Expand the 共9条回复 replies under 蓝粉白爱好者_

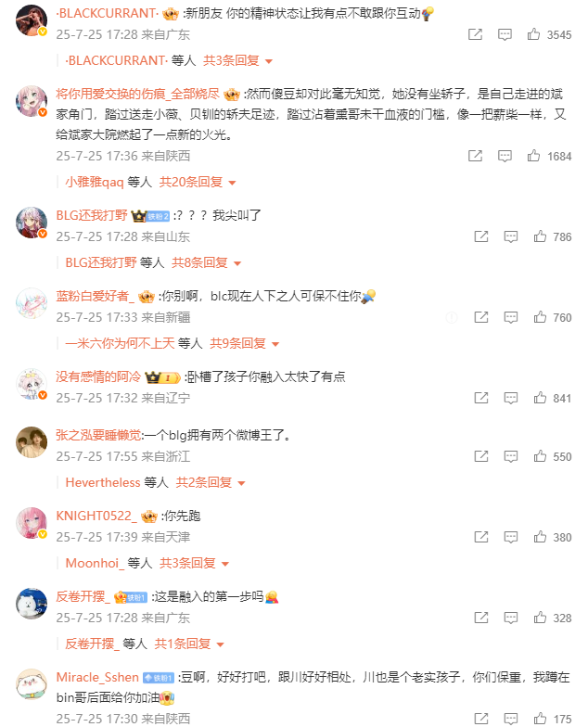[245, 343]
